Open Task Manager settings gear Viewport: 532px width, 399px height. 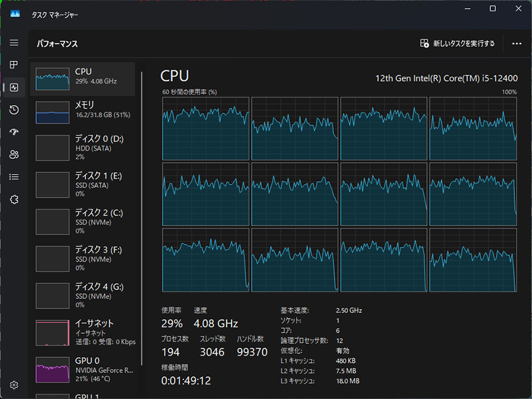(x=14, y=384)
